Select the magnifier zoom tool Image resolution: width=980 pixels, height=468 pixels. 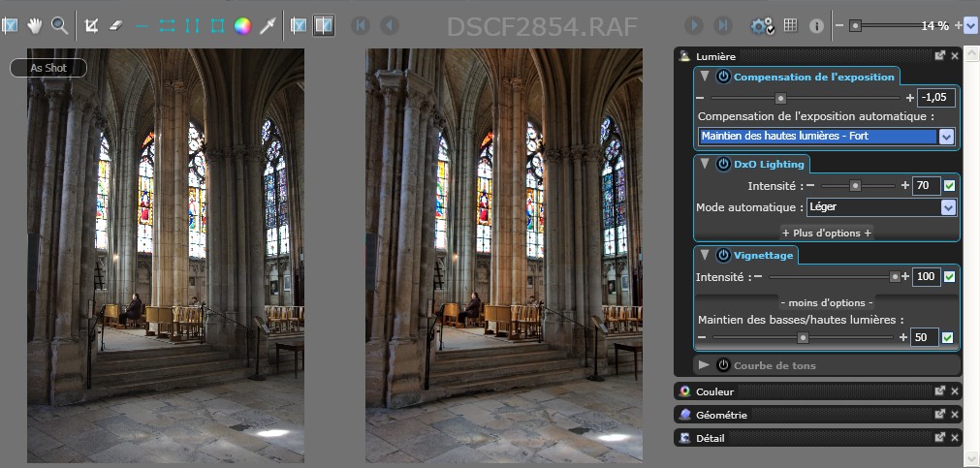click(x=59, y=25)
